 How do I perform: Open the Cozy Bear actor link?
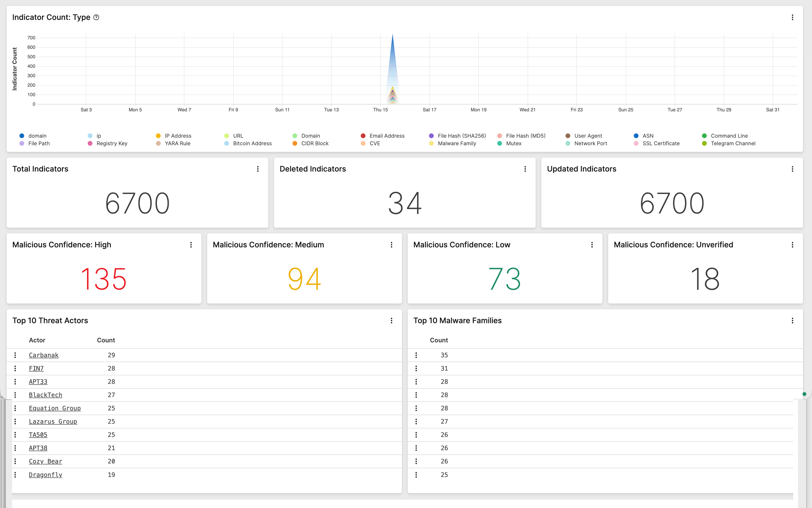pos(45,461)
